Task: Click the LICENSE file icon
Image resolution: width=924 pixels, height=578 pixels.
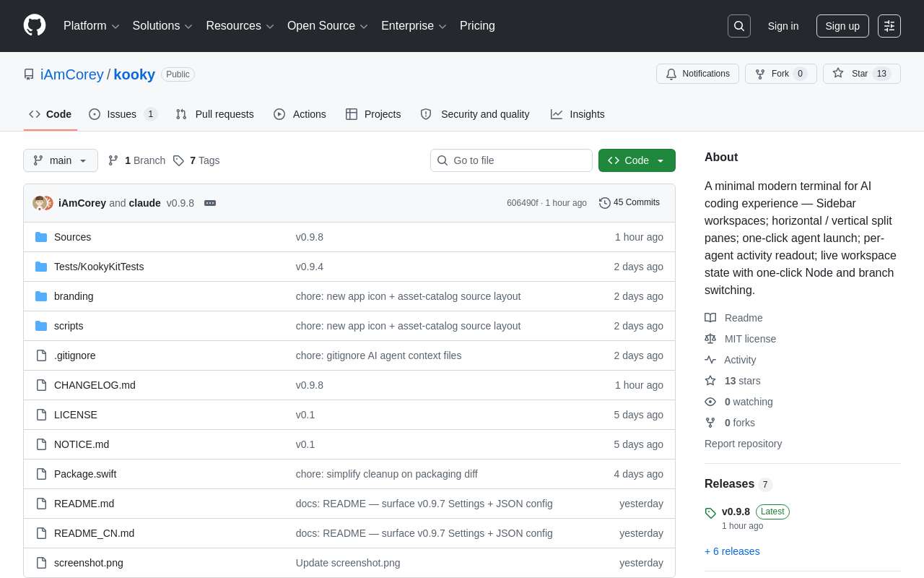Action: 41,415
